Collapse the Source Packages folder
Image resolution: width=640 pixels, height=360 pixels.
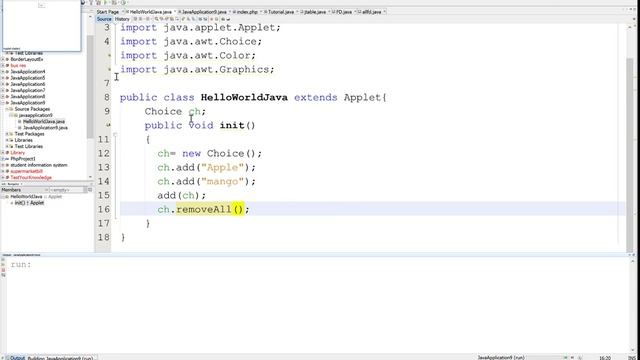(x=7, y=109)
